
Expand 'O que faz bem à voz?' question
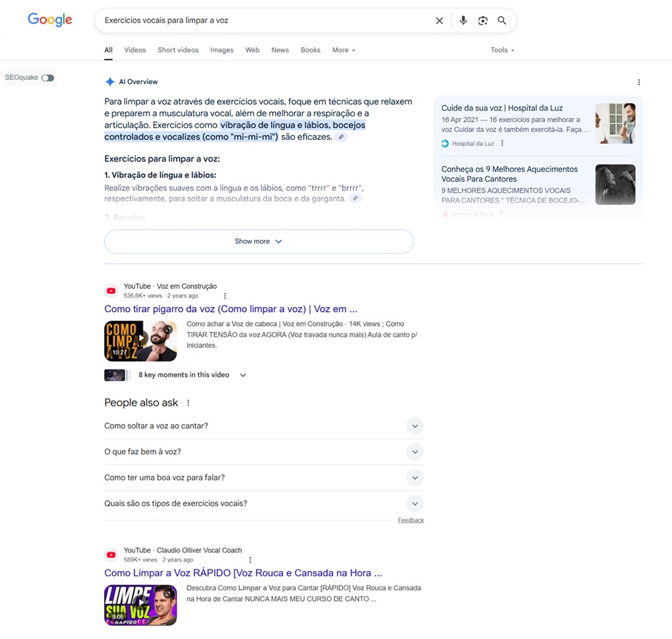pyautogui.click(x=415, y=452)
